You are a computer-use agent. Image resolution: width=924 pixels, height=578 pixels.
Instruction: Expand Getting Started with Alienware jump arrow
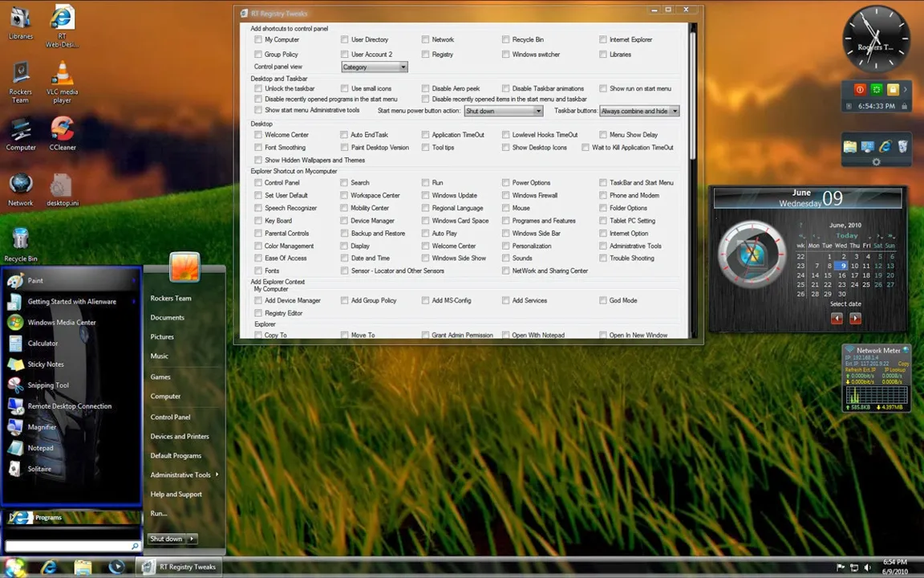click(134, 301)
